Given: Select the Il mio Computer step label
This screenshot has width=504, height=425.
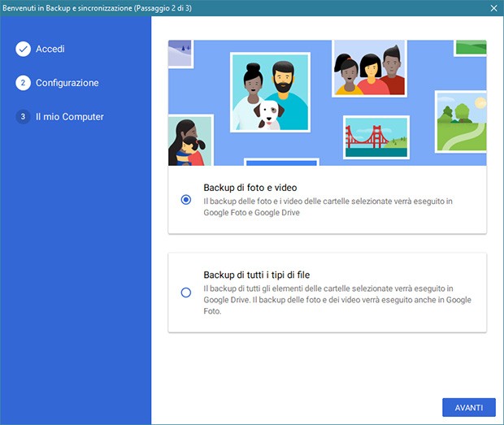Looking at the screenshot, I should tap(70, 117).
